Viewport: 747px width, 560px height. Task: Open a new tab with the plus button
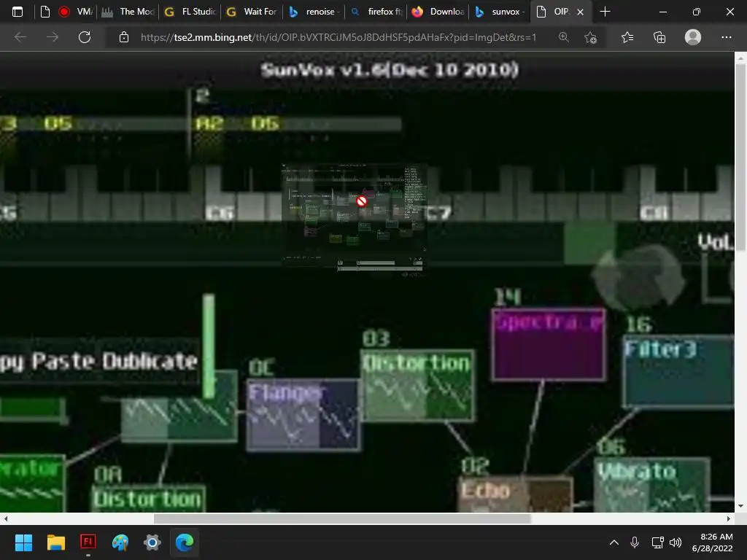[x=605, y=12]
